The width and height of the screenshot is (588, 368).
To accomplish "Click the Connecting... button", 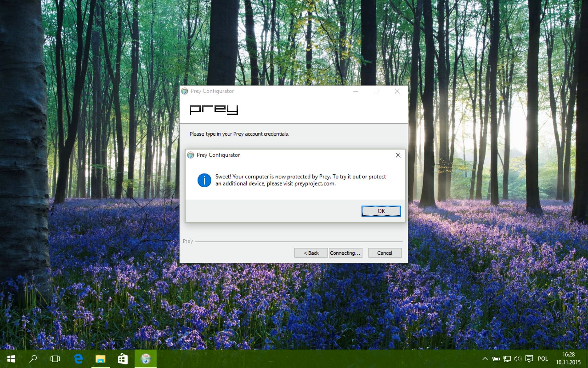I will click(x=345, y=253).
